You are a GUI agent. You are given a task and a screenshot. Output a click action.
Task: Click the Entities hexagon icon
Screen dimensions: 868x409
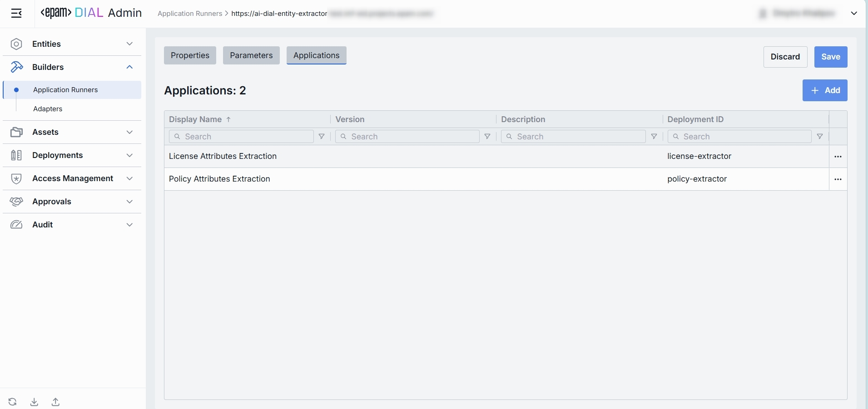pos(16,44)
